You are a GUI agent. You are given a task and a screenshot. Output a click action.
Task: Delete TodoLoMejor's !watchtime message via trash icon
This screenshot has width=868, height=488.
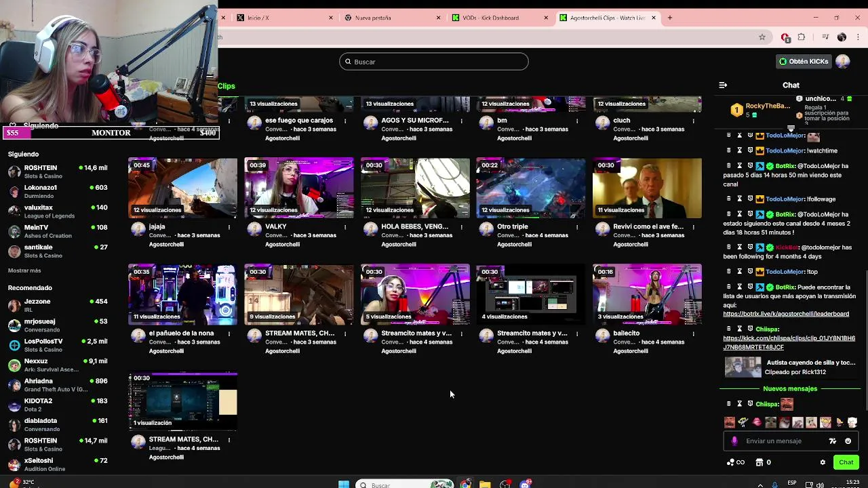[x=729, y=150]
